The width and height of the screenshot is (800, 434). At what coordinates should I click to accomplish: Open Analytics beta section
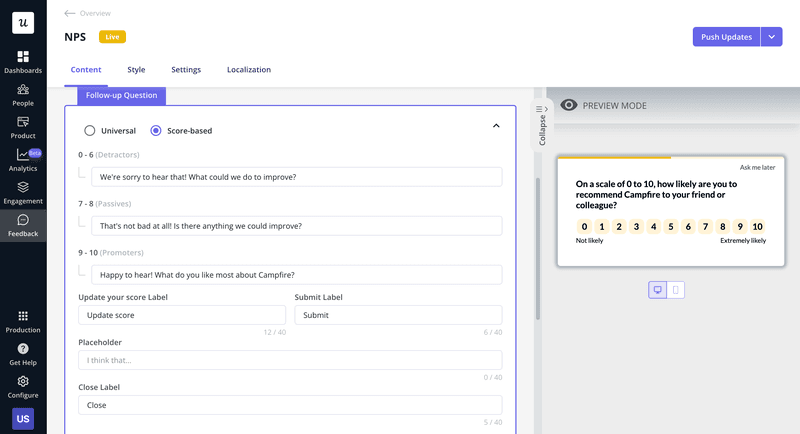23,155
